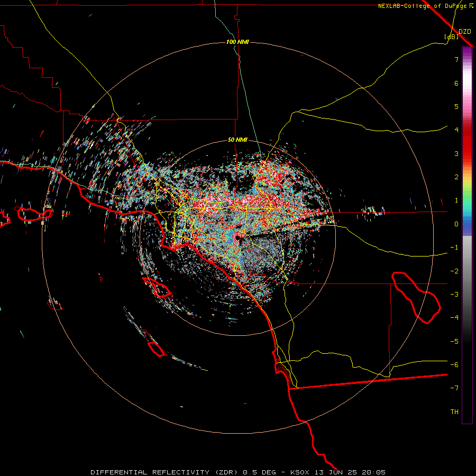Click the "2" value on the color scale
This screenshot has height=476, width=476.
click(x=456, y=177)
